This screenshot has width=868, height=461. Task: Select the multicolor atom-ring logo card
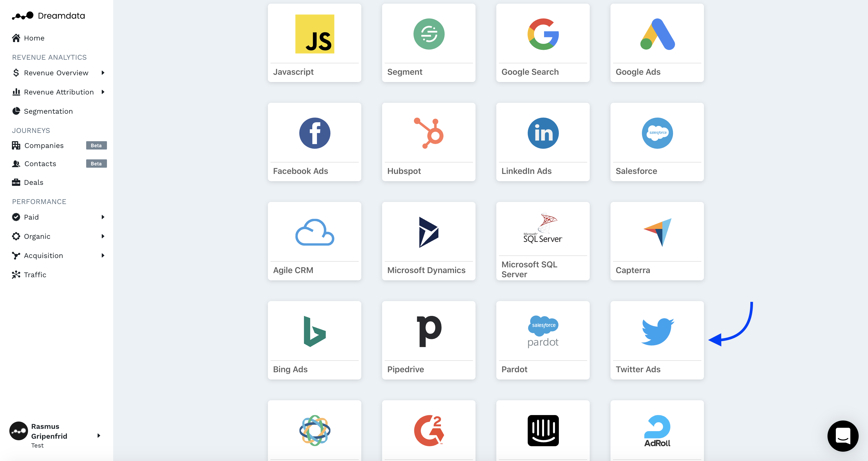pyautogui.click(x=315, y=430)
